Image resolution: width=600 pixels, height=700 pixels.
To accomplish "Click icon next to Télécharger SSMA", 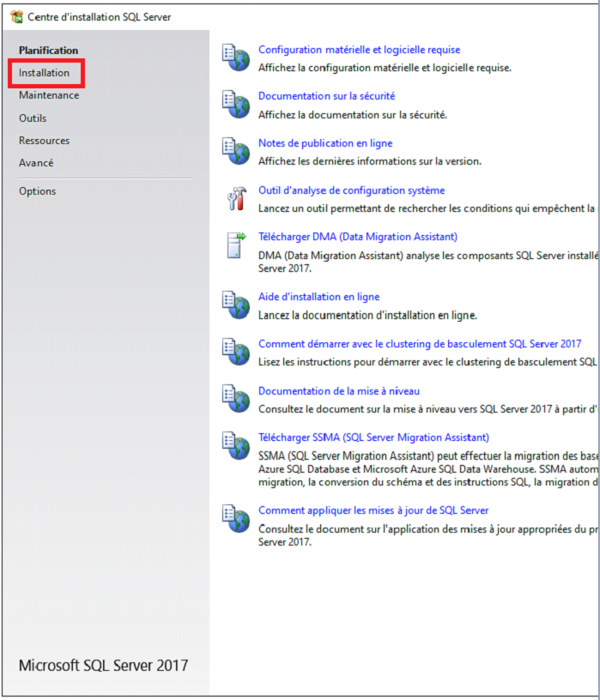I will [235, 445].
